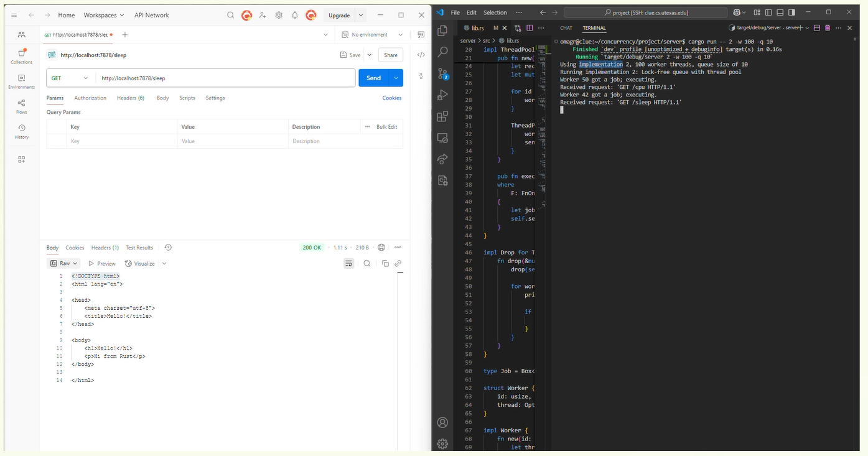This screenshot has height=456, width=868.
Task: Open response history clock icon
Action: tap(168, 248)
